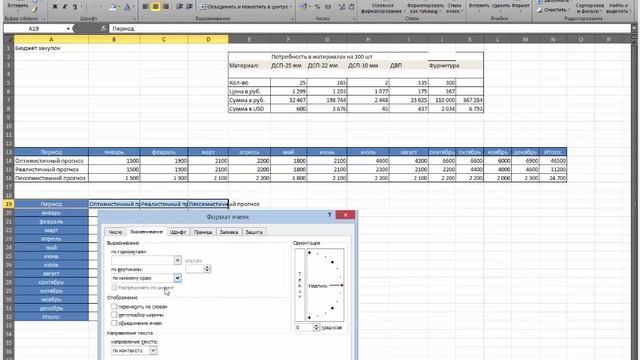Open the Name Box dropdown arrow
Image resolution: width=640 pixels, height=360 pixels.
(x=68, y=29)
